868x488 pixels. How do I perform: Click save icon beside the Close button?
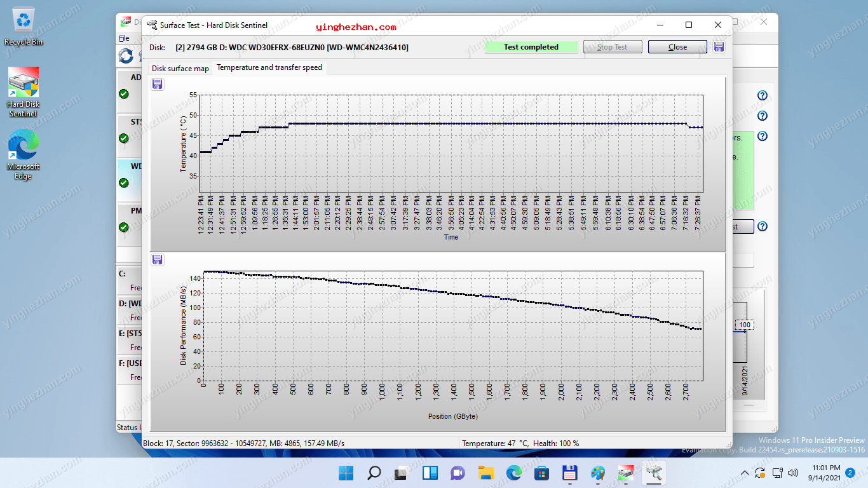click(x=719, y=47)
